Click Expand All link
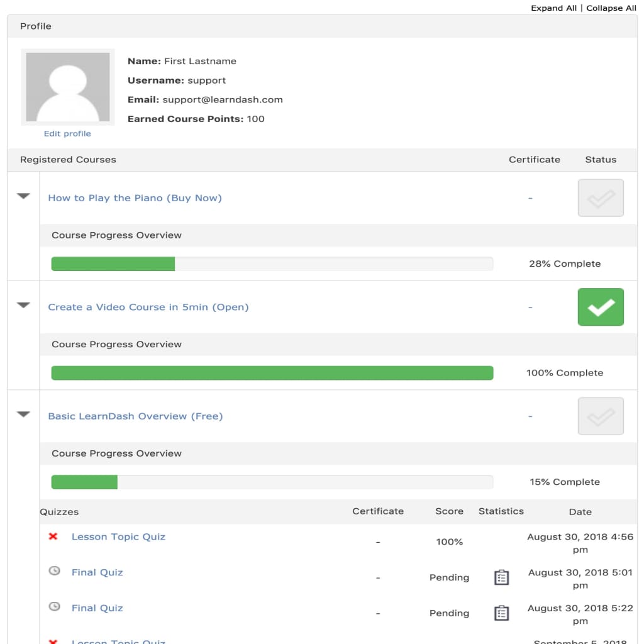 click(553, 8)
